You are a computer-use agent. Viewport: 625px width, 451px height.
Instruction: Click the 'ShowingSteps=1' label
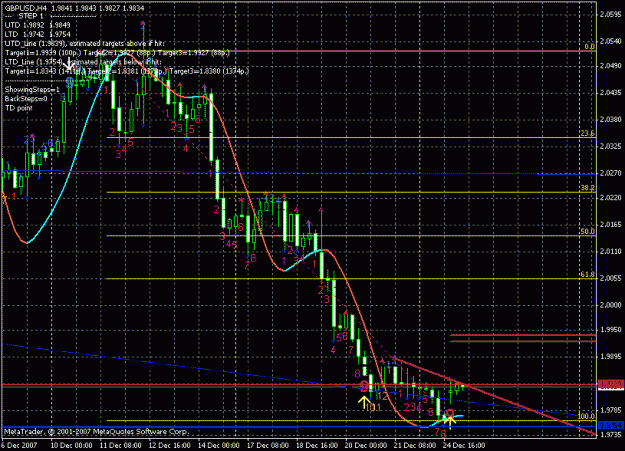32,90
